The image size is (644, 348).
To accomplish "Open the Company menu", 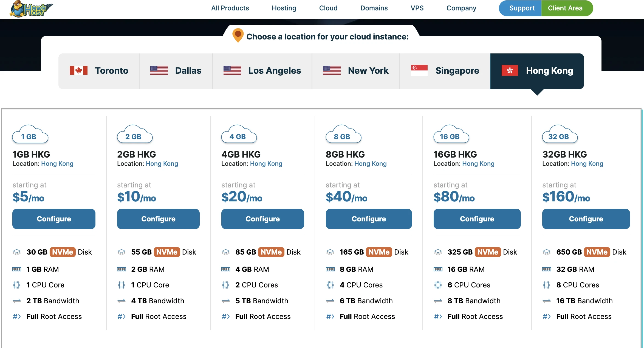I will 461,8.
